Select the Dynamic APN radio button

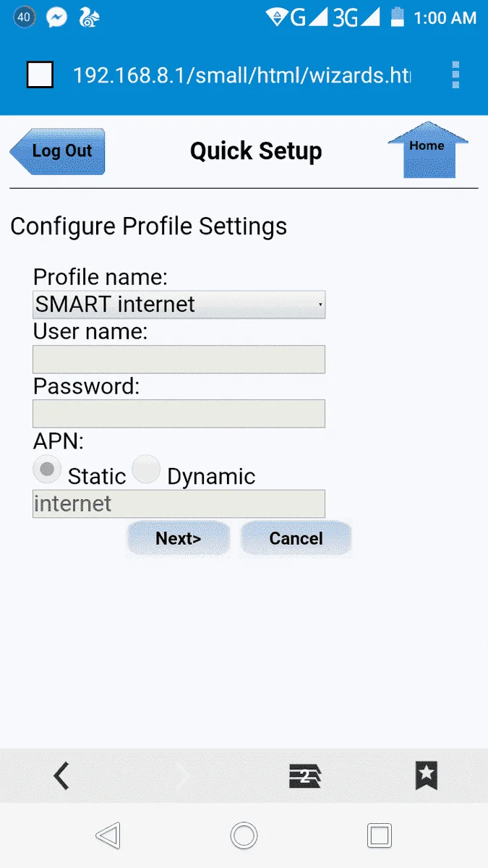[x=147, y=469]
